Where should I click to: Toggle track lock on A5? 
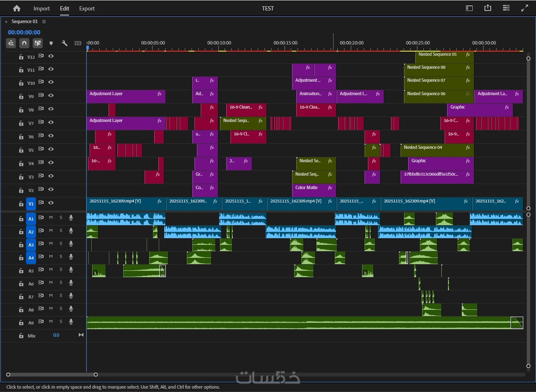pos(21,270)
